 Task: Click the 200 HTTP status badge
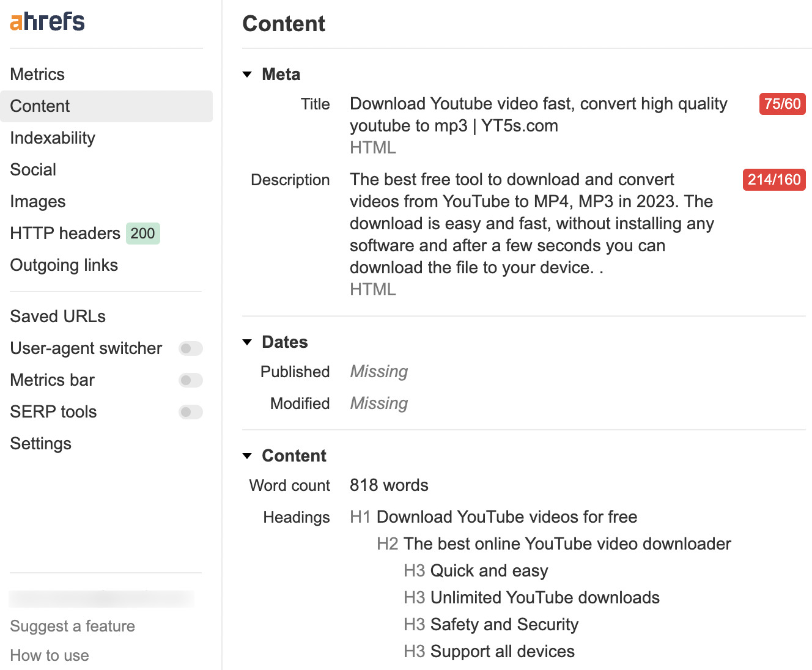point(142,234)
